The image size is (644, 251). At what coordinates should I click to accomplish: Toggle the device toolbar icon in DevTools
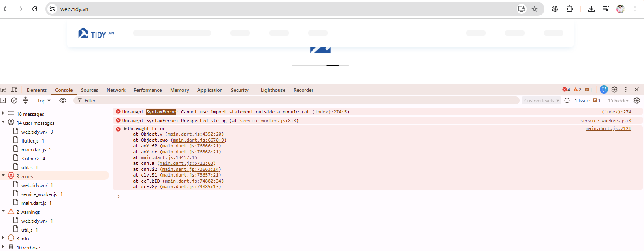pos(15,90)
